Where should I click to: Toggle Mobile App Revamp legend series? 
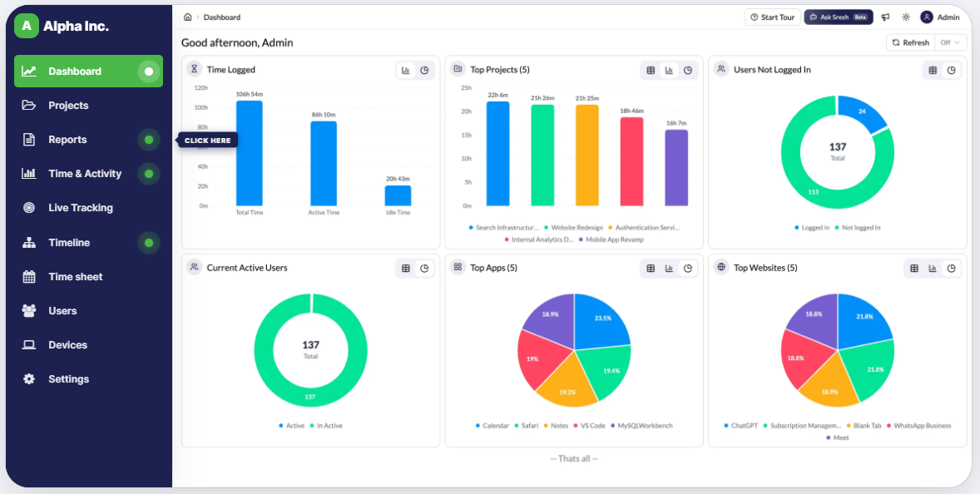click(611, 240)
